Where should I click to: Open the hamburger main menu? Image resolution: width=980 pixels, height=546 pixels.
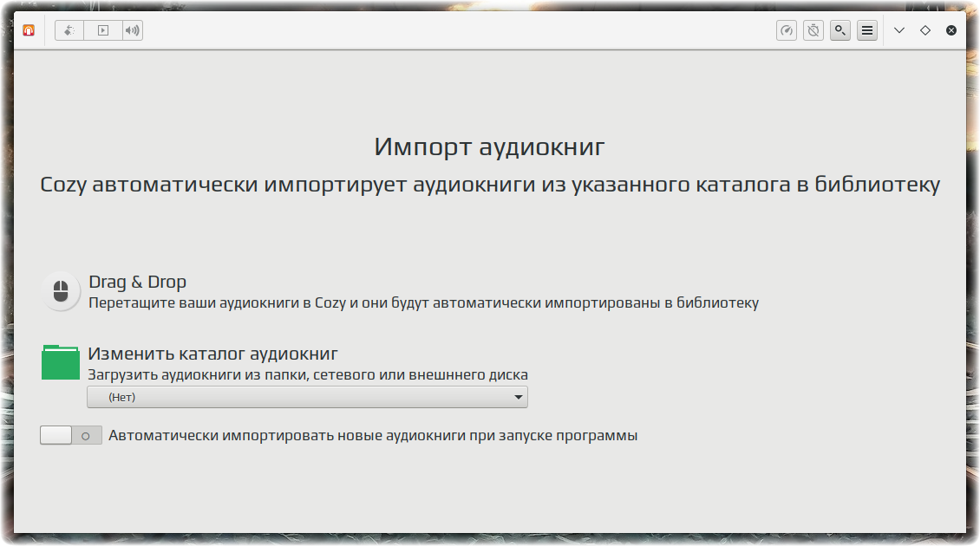(x=867, y=30)
